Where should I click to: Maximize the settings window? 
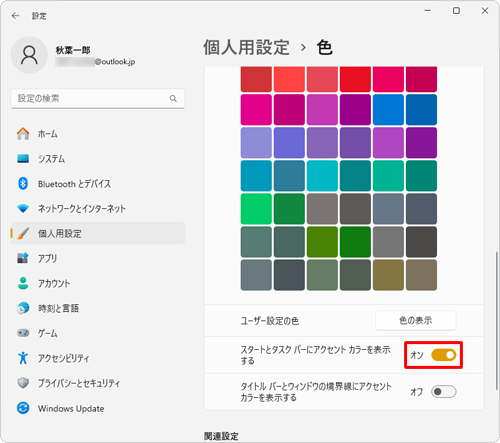coord(456,11)
